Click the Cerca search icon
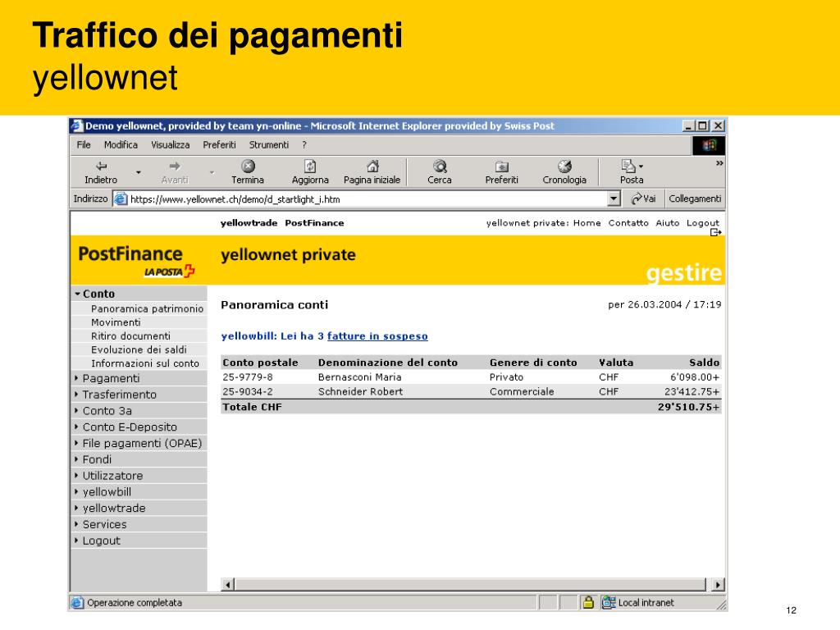Image resolution: width=840 pixels, height=630 pixels. [440, 166]
